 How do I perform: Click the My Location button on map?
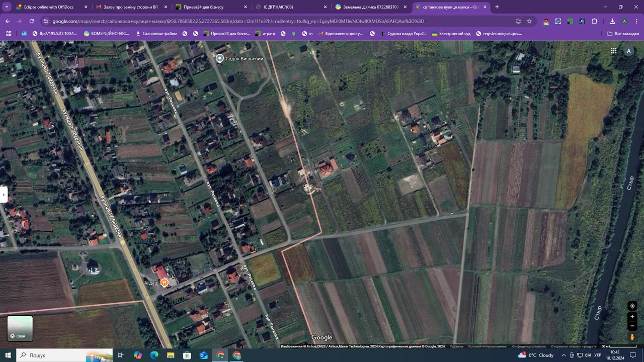632,306
